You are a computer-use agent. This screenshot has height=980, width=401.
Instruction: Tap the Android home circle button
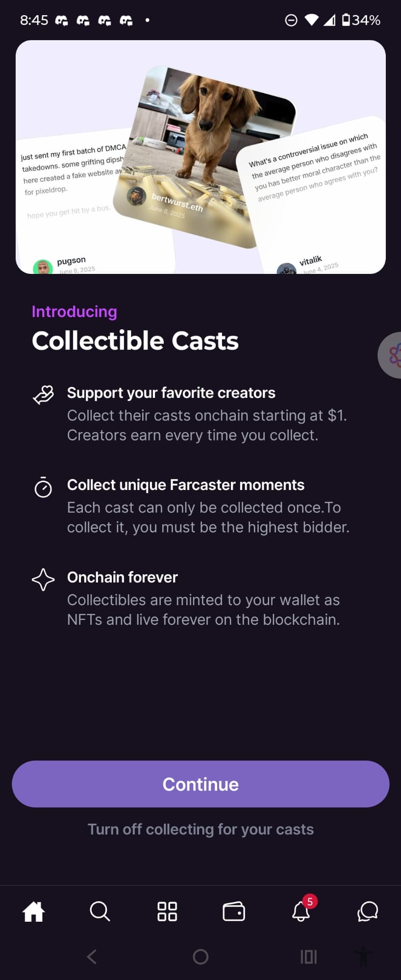tap(200, 956)
